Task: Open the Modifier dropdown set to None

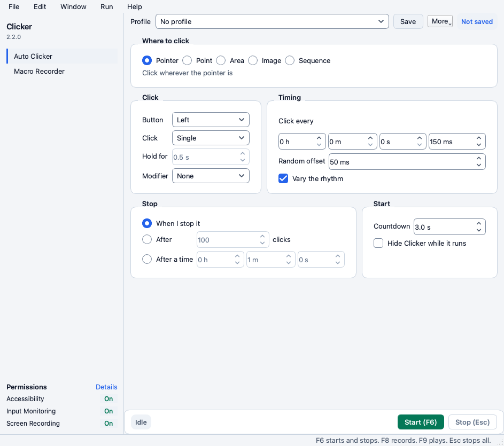Action: [x=211, y=176]
